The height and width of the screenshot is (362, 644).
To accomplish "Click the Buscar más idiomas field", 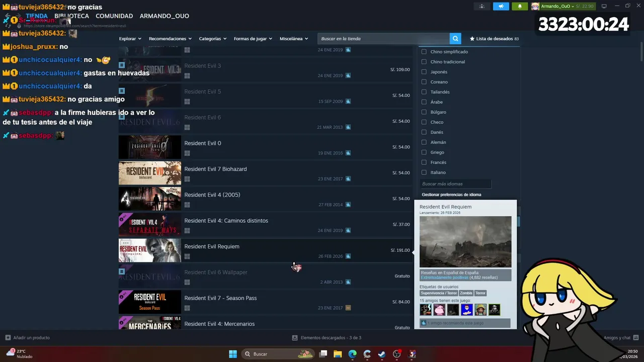I will pos(455,184).
